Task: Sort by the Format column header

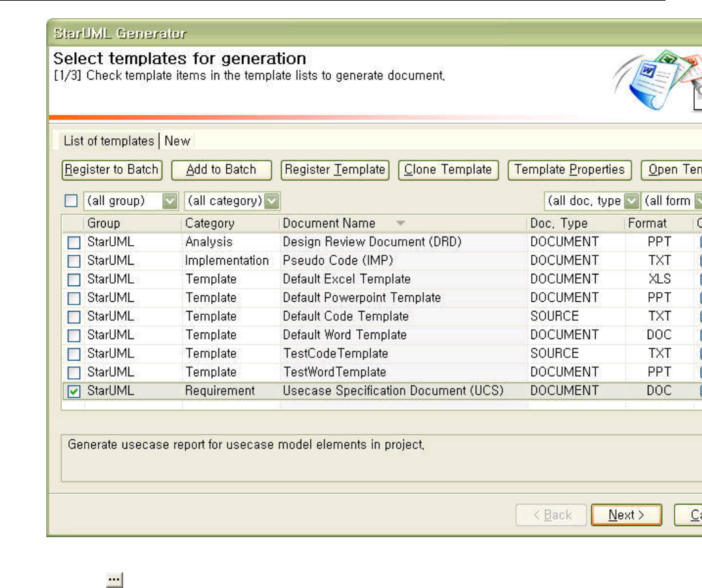Action: tap(659, 223)
